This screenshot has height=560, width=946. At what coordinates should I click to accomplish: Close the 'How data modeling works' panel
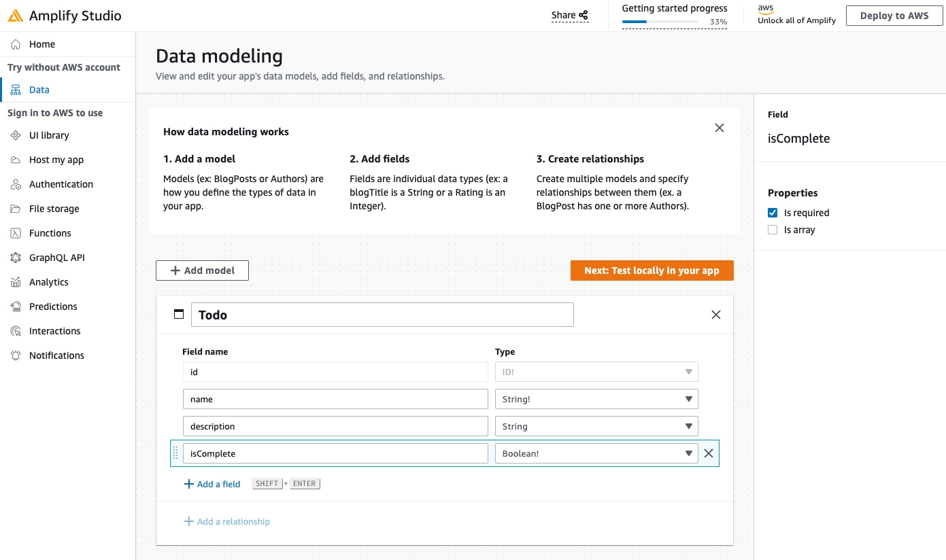coord(720,128)
